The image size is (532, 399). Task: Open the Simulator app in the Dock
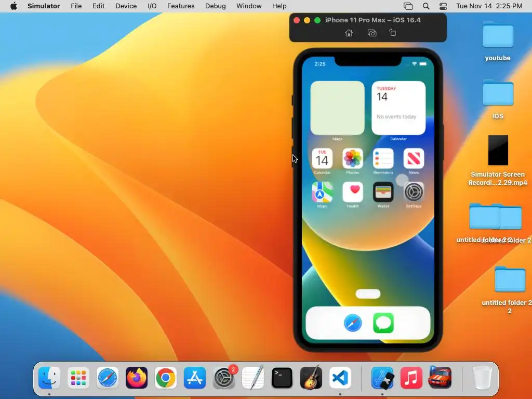coord(382,378)
